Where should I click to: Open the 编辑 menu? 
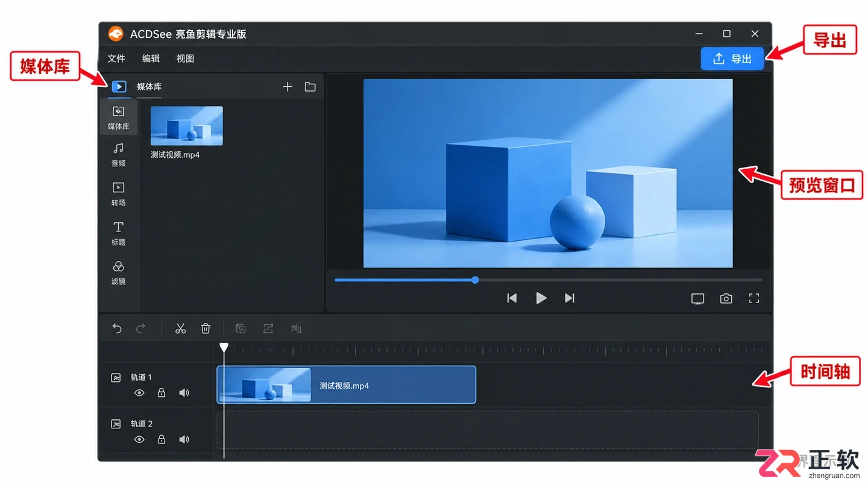pos(151,58)
